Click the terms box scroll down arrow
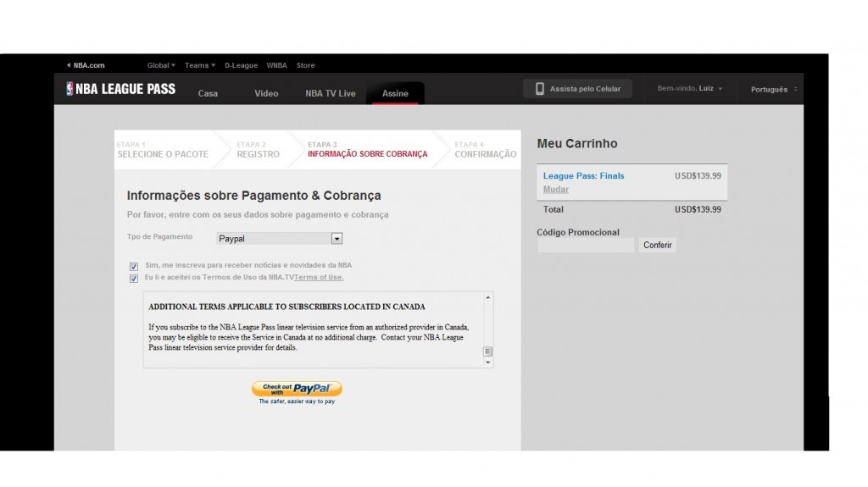The image size is (868, 487). point(487,362)
